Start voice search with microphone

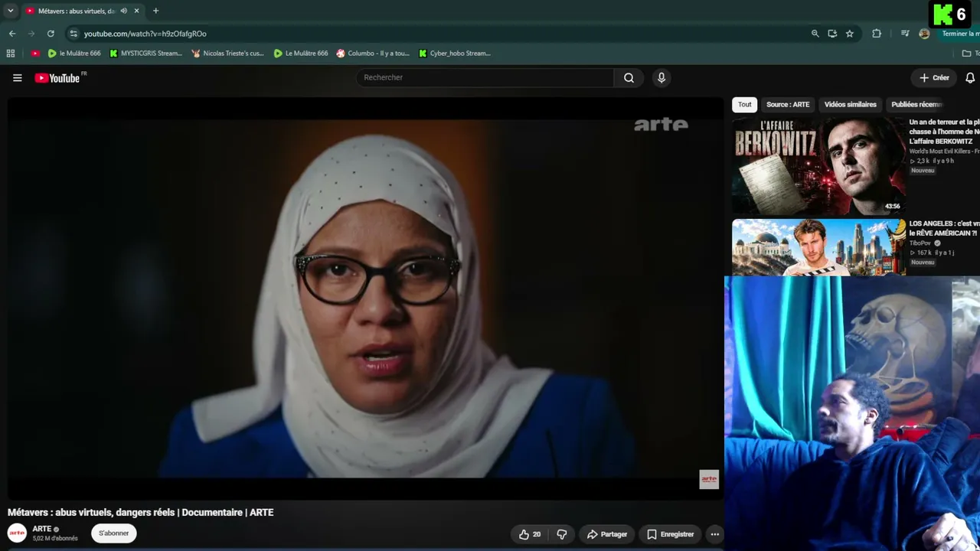[661, 77]
